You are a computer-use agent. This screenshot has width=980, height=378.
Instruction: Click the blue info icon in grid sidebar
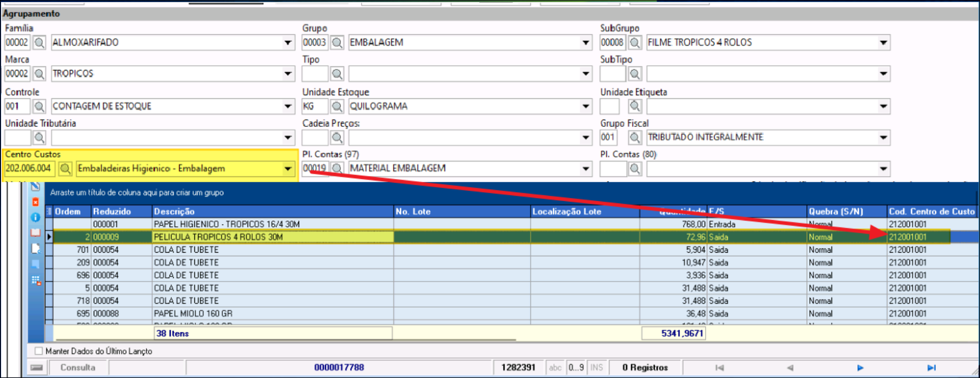[x=35, y=217]
